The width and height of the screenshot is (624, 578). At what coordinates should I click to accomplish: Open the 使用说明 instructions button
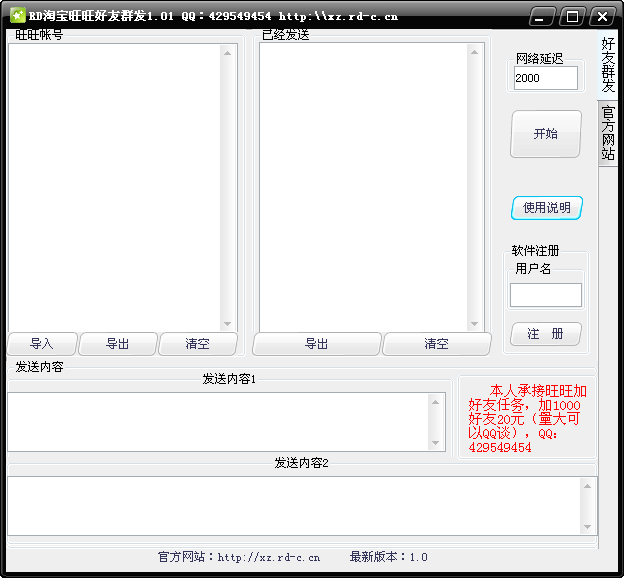pos(547,207)
